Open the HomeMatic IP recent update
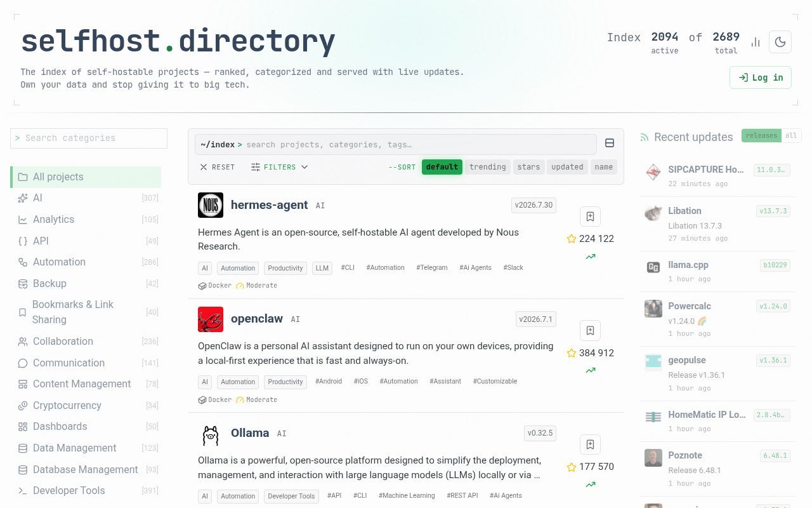 pyautogui.click(x=717, y=421)
